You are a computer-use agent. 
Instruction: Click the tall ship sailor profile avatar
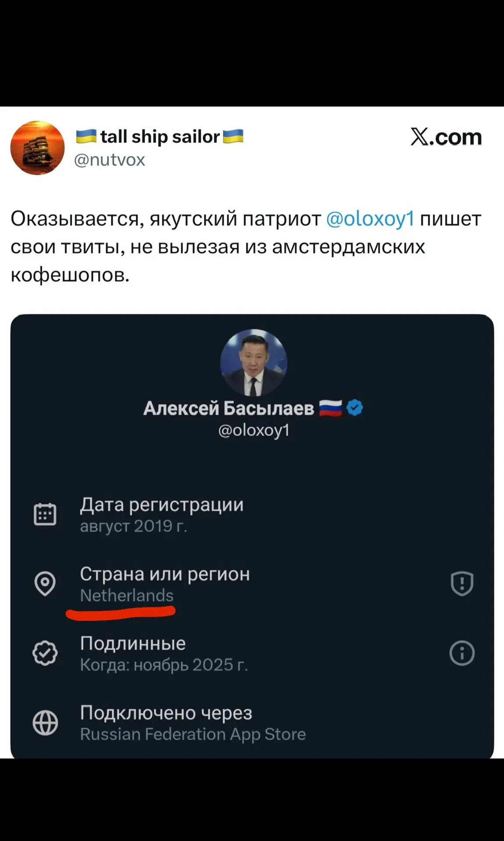37,148
